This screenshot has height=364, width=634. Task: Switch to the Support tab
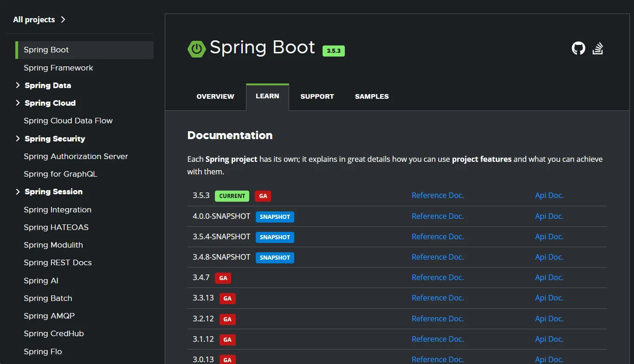pos(317,96)
